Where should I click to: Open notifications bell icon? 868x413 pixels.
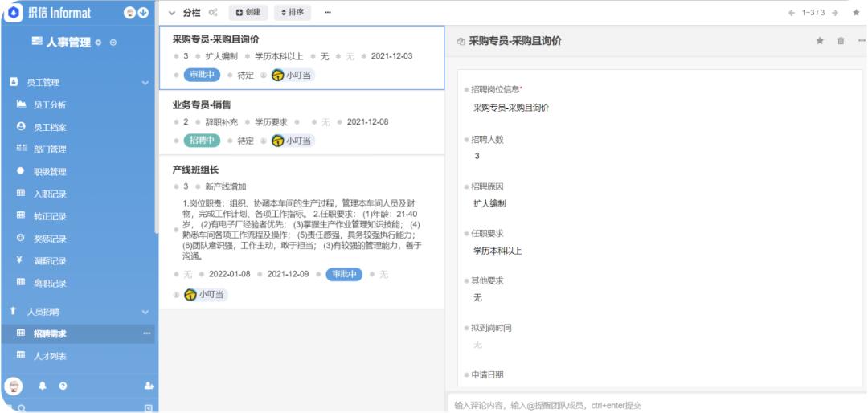pyautogui.click(x=43, y=386)
